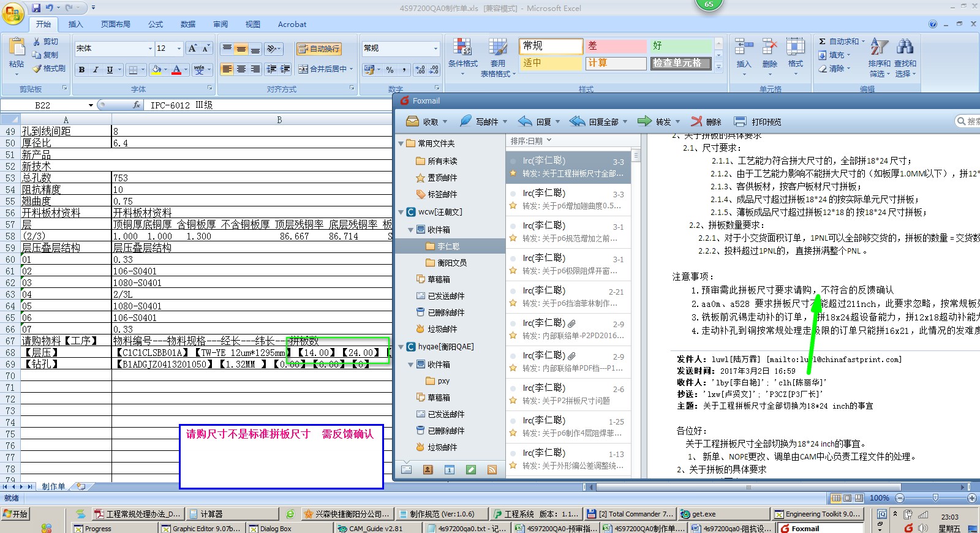Viewport: 980px width, 533px height.
Task: Click the font color red A swatch
Action: click(x=176, y=70)
